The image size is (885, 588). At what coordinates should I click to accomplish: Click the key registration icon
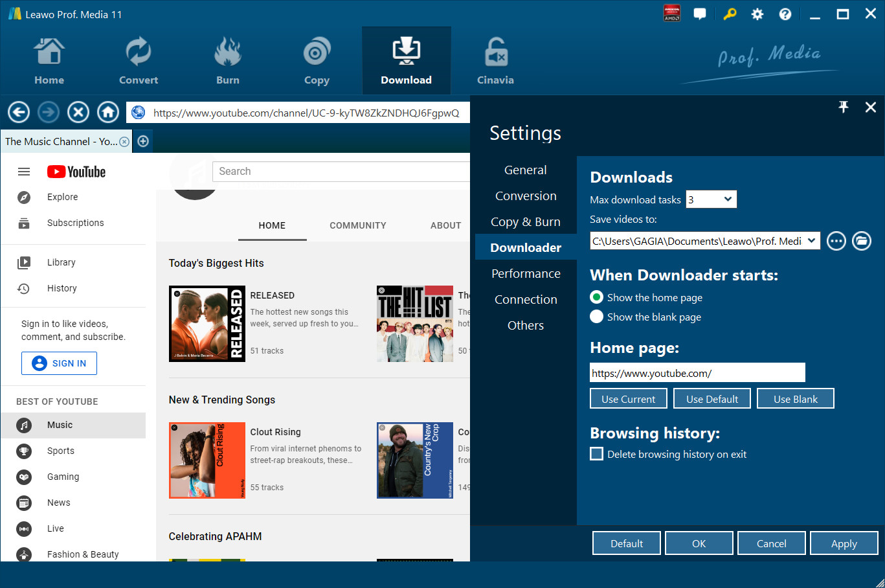730,14
